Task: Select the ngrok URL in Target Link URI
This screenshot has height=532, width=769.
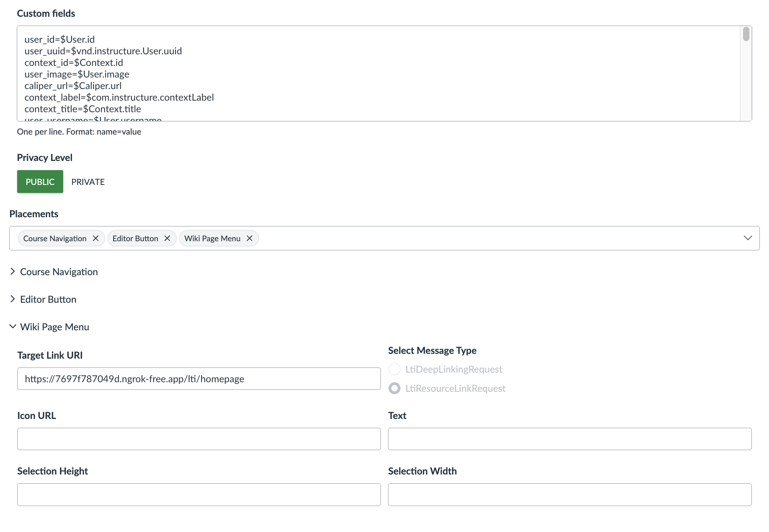Action: tap(135, 378)
